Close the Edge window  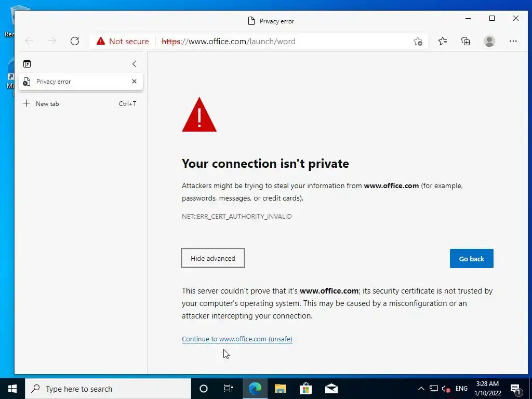tap(516, 18)
